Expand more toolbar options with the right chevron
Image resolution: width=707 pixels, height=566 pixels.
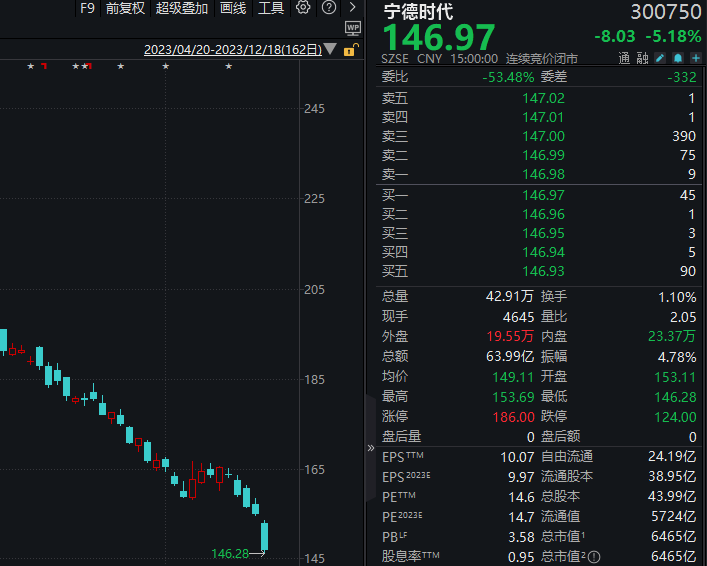point(353,7)
